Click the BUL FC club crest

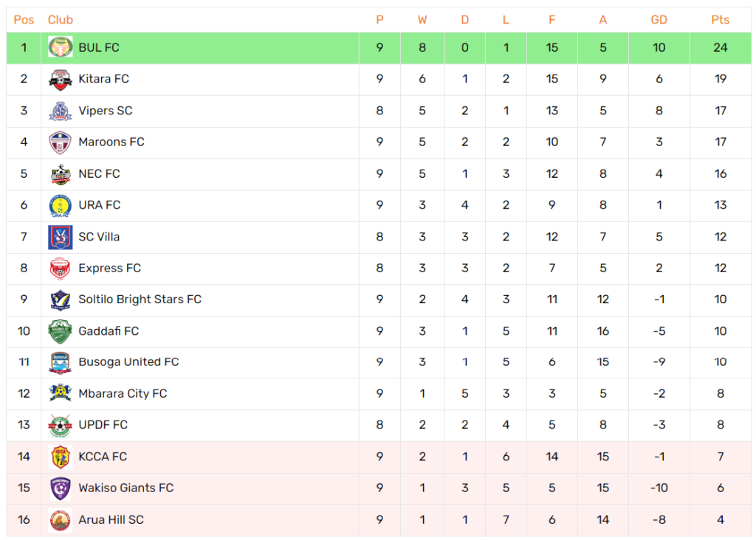coord(61,47)
